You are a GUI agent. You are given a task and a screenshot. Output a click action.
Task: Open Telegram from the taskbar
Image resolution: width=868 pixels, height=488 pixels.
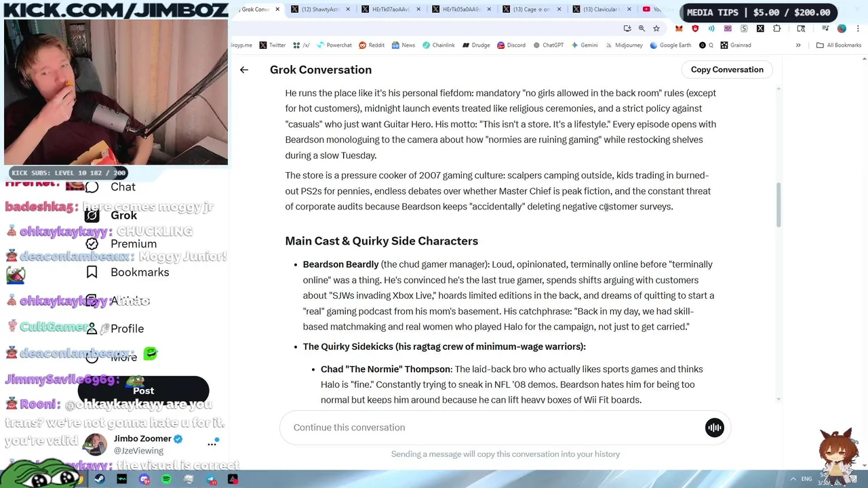pyautogui.click(x=211, y=479)
